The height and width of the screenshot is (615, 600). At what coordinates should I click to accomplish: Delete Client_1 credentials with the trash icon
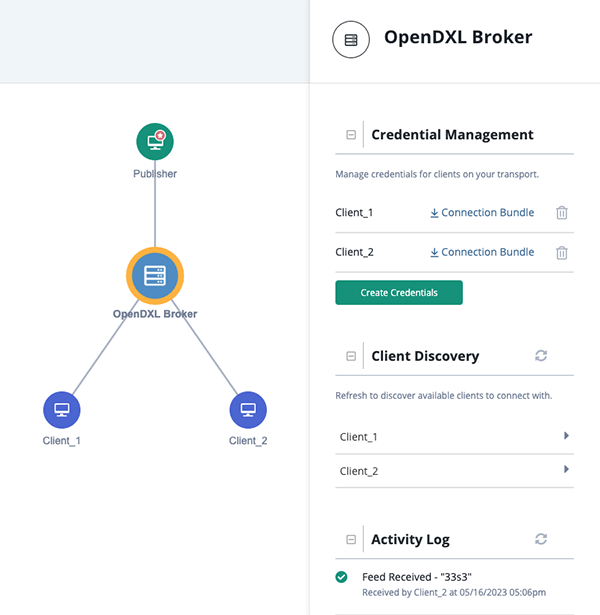pyautogui.click(x=562, y=213)
